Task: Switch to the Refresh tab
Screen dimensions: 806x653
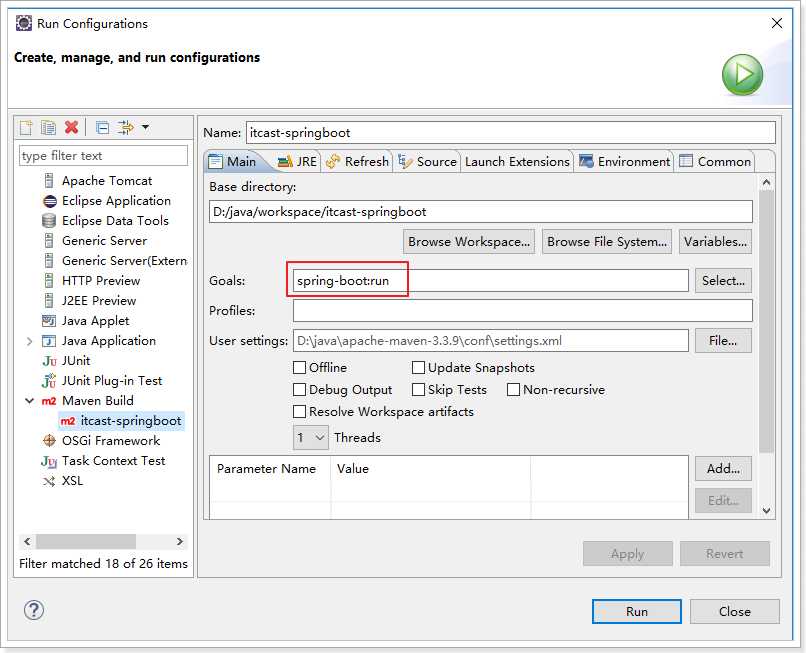Action: point(357,161)
